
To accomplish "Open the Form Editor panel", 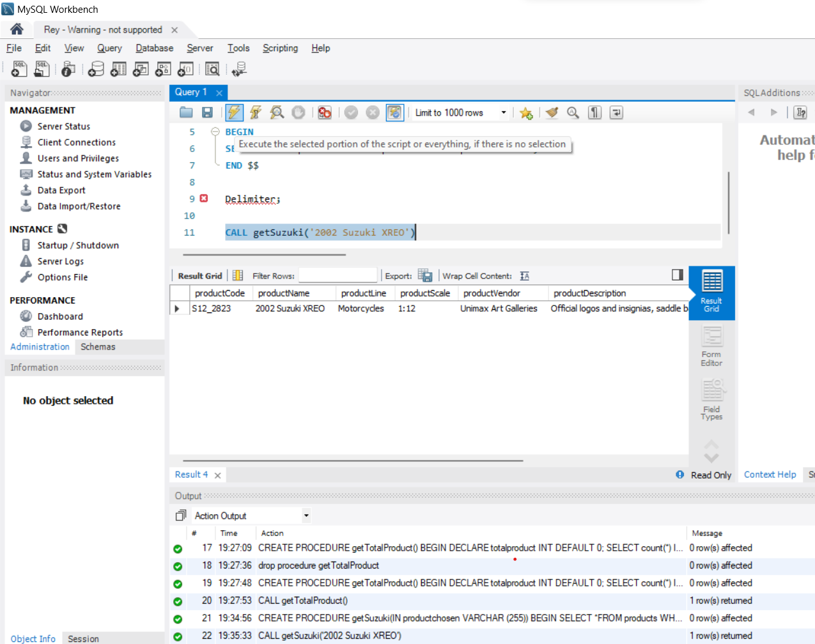I will 711,346.
